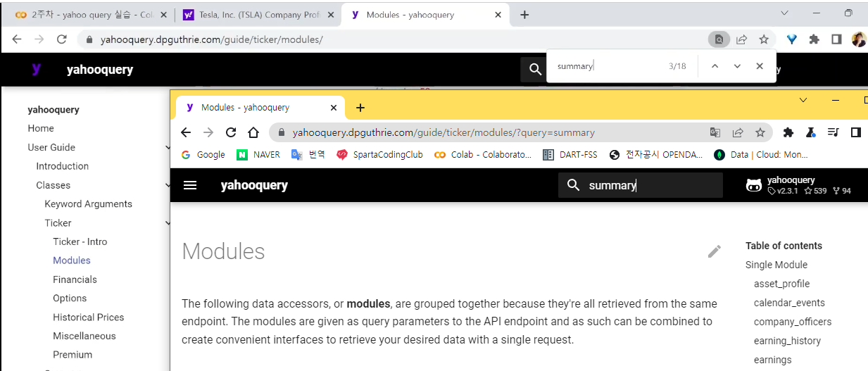
Task: Open 번역 bookmark
Action: pos(308,155)
